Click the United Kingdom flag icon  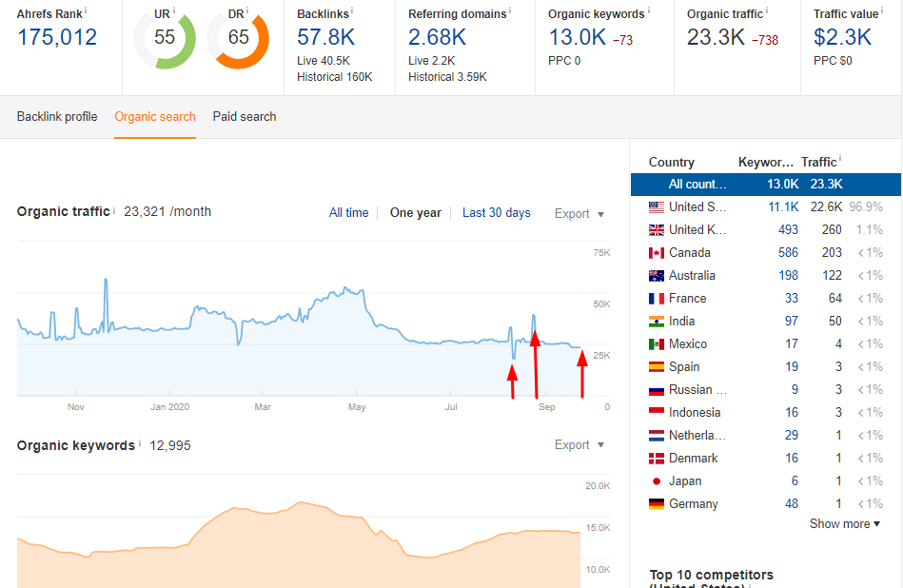[657, 230]
